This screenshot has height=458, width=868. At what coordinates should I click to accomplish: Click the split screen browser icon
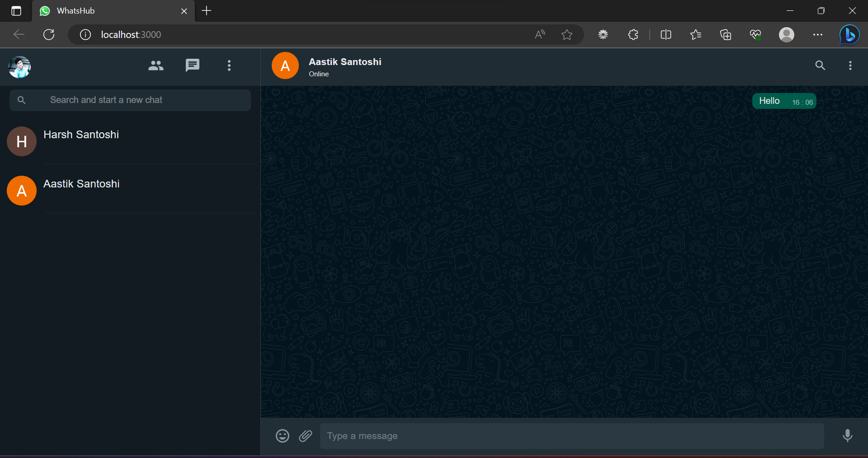point(666,35)
